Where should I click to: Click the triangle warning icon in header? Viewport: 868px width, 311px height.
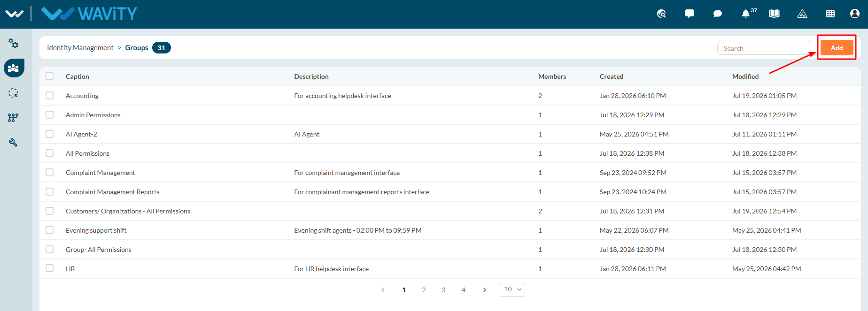802,14
